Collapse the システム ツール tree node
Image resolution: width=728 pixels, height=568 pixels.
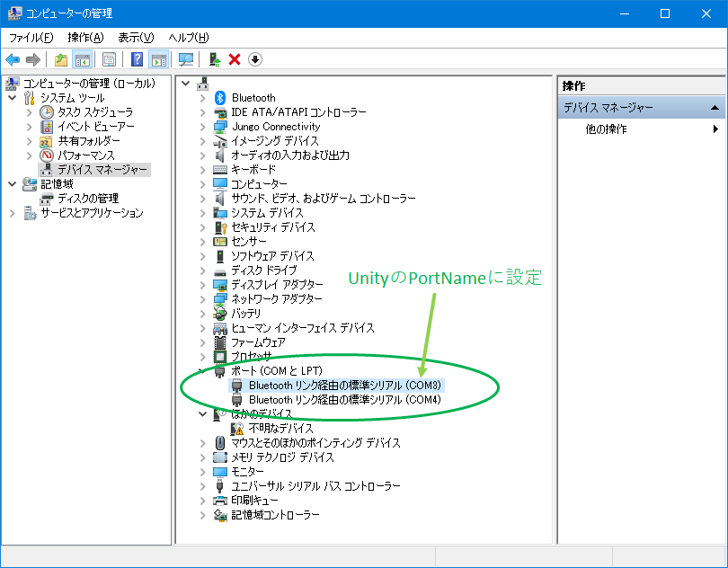coord(13,98)
